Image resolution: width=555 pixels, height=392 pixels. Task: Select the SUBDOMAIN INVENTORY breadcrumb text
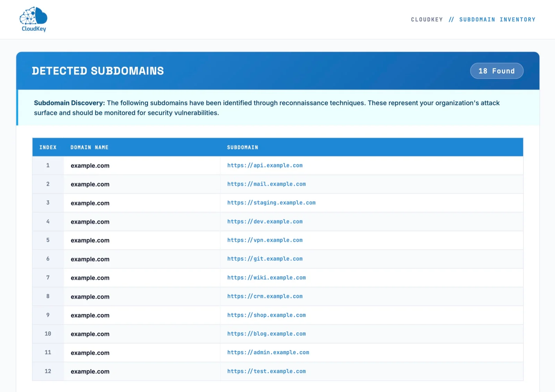[x=497, y=20]
